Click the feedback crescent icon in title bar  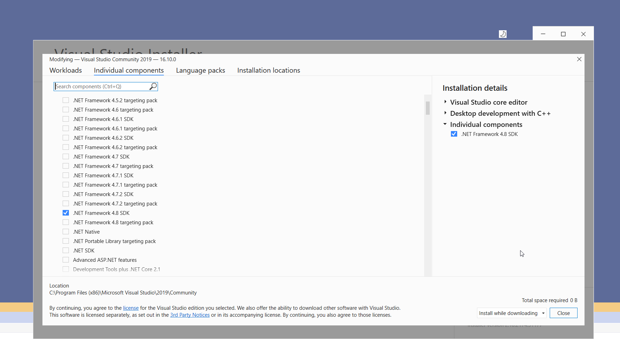[502, 34]
